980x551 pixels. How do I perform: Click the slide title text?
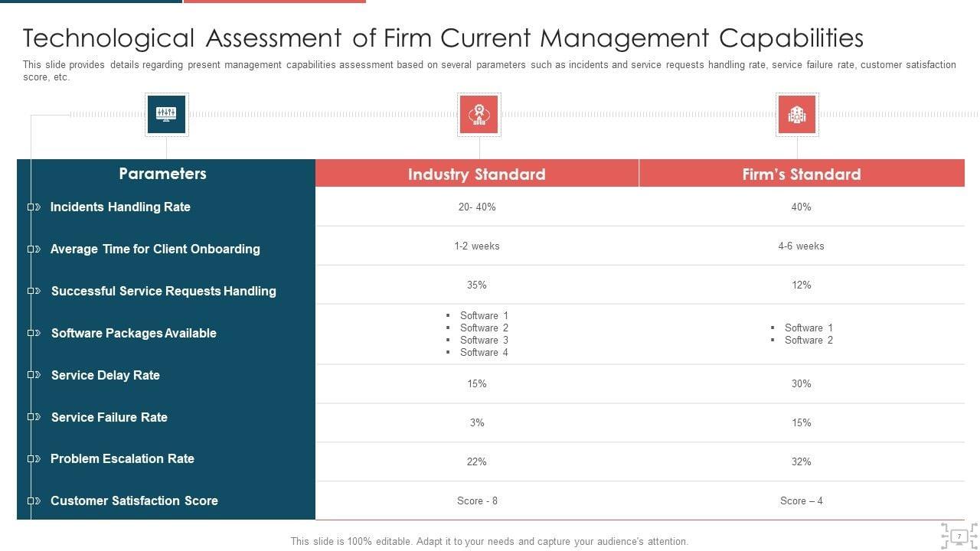443,37
